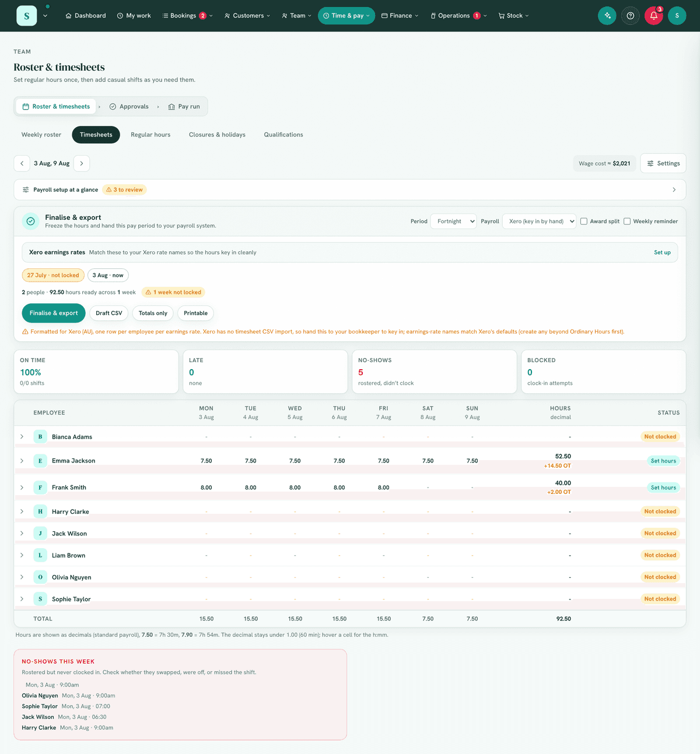This screenshot has width=700, height=754.
Task: Choose Totals only export
Action: [153, 313]
